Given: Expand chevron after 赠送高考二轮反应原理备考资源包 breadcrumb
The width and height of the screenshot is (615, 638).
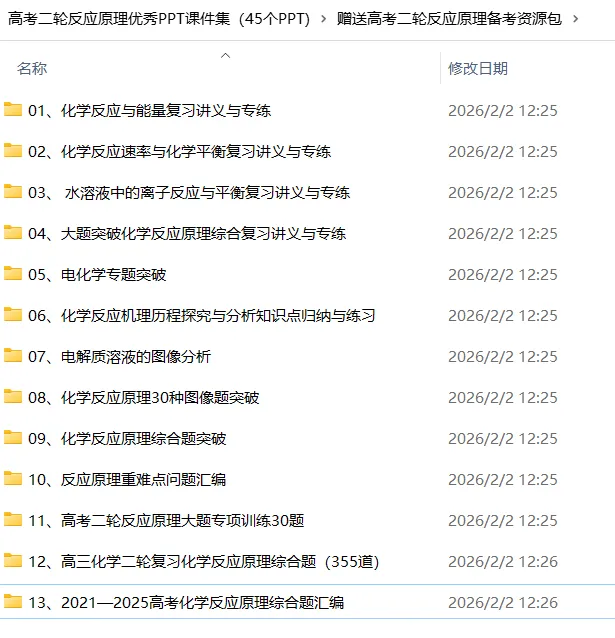Looking at the screenshot, I should click(576, 19).
